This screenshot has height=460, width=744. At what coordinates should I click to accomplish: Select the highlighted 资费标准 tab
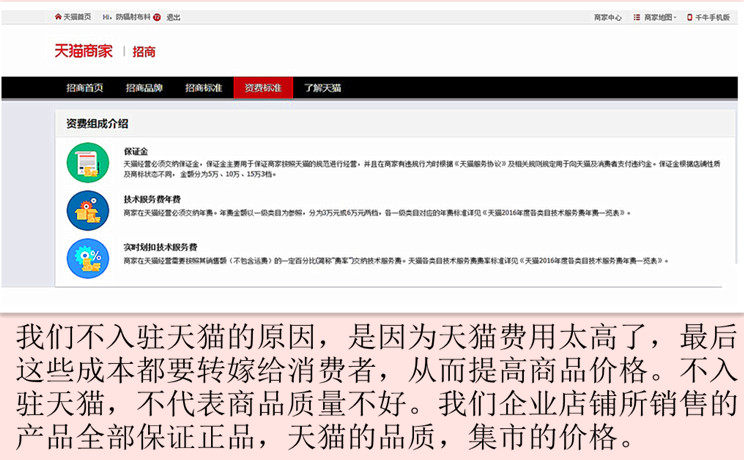click(x=263, y=88)
